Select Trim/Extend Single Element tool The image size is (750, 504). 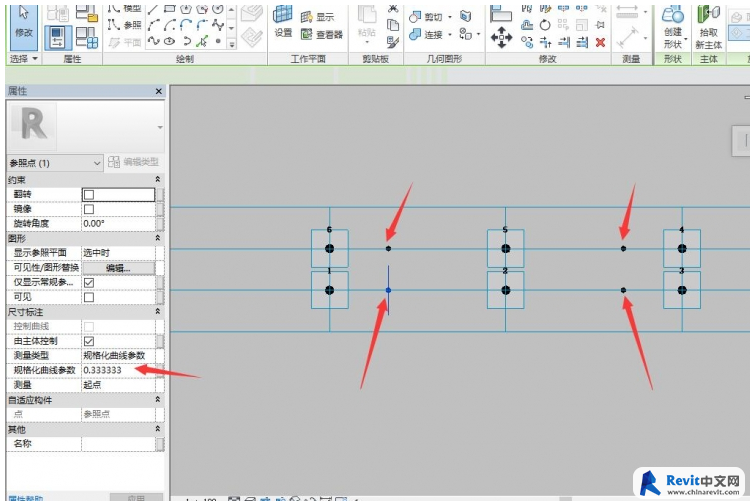coord(564,43)
